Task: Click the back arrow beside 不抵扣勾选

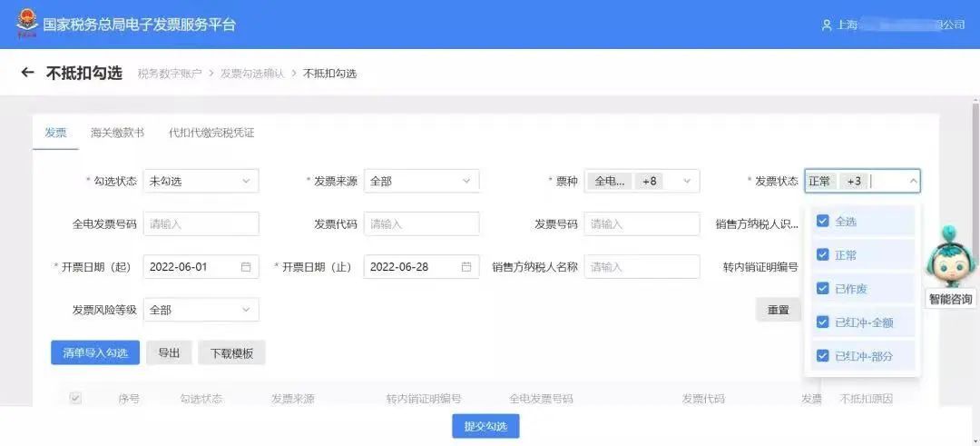Action: point(27,73)
